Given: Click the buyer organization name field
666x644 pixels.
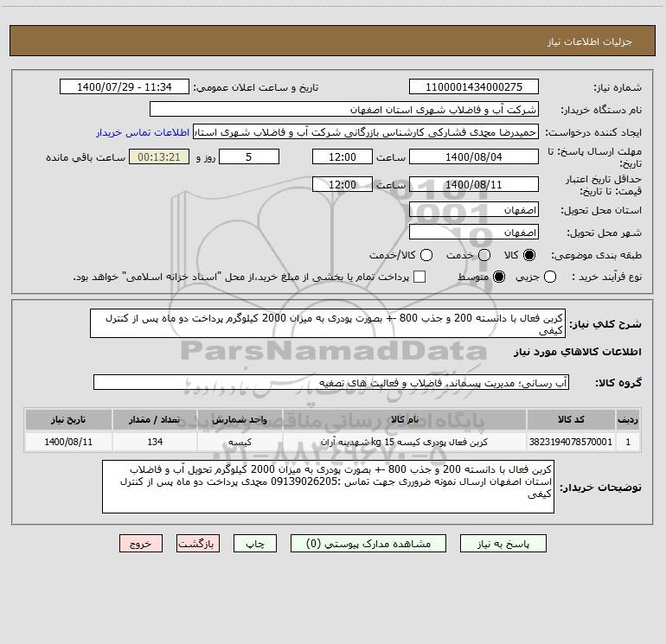Looking at the screenshot, I should coord(344,109).
